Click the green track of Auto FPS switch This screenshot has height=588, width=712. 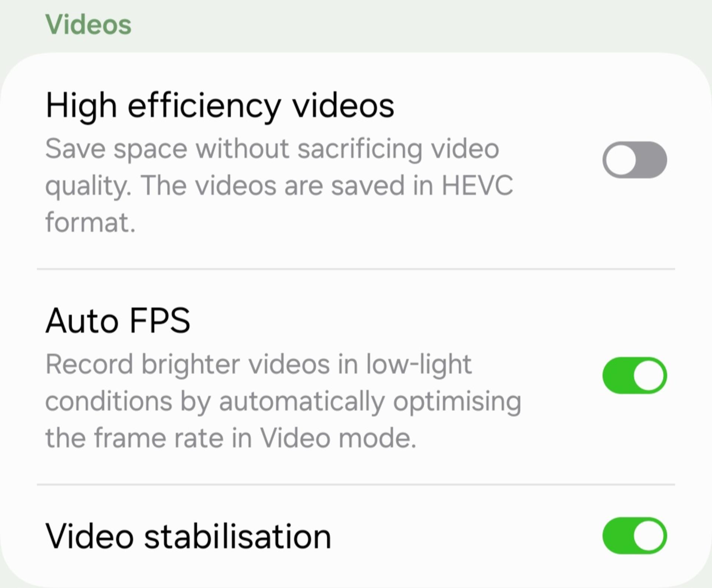coord(617,375)
